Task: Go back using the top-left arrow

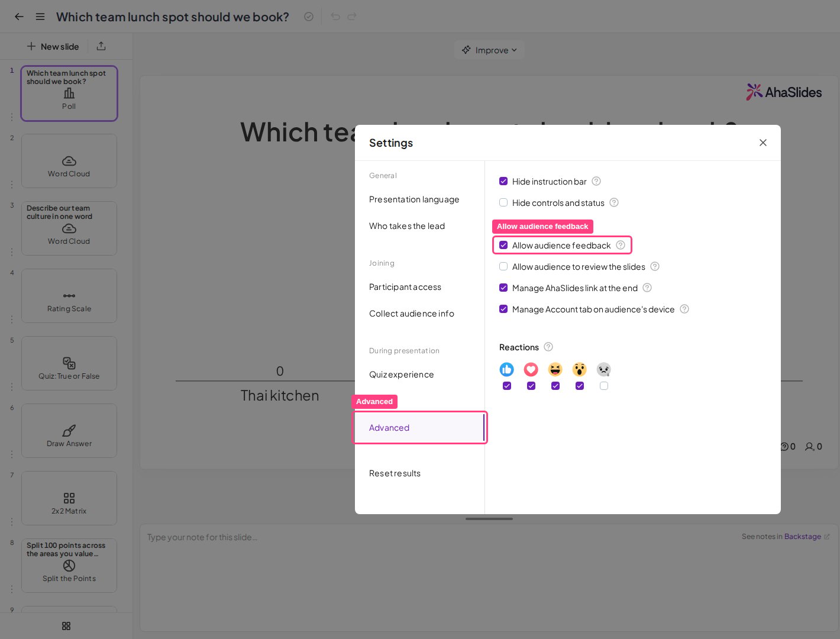Action: tap(19, 17)
